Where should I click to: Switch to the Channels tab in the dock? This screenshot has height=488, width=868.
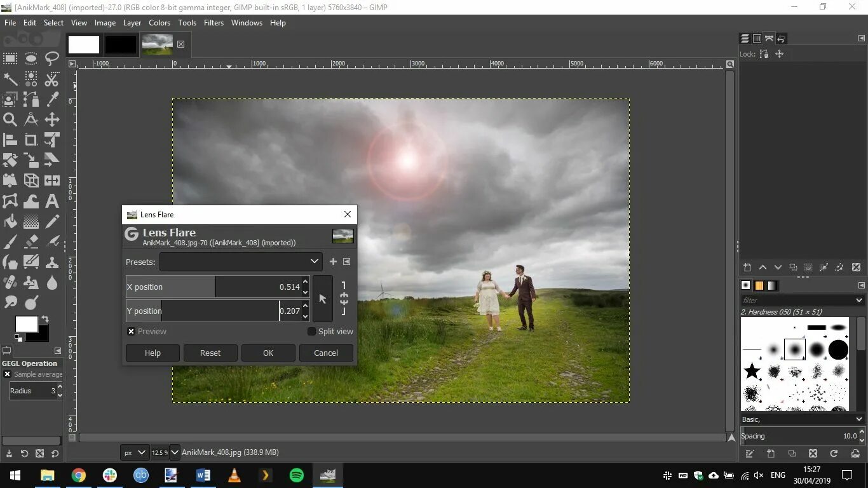pos(756,38)
